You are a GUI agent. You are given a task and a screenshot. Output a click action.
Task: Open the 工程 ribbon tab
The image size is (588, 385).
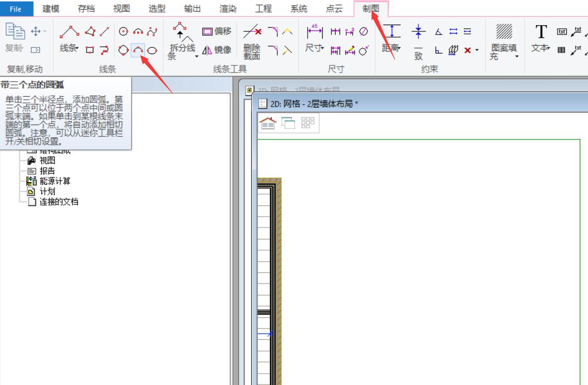coord(263,9)
